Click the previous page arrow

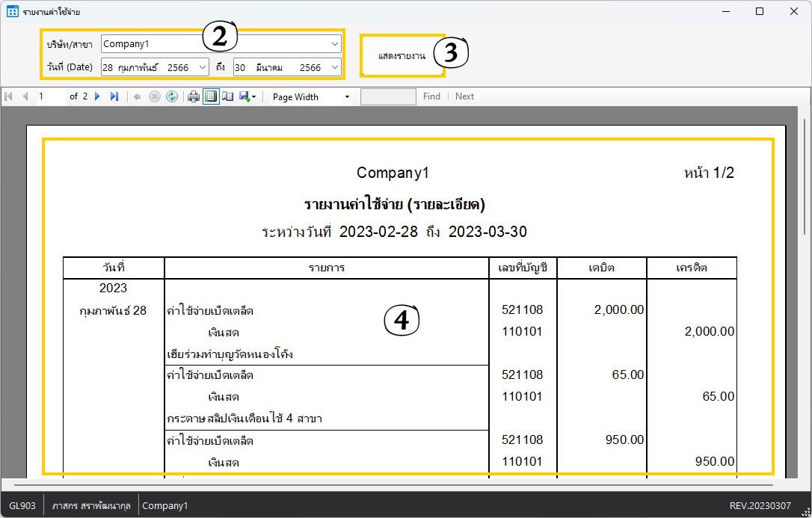(x=25, y=96)
